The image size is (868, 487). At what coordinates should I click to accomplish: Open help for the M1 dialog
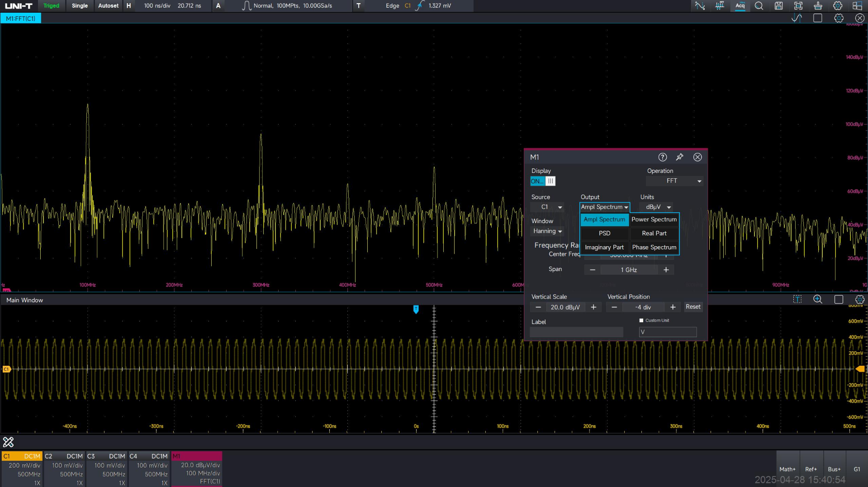click(x=662, y=157)
